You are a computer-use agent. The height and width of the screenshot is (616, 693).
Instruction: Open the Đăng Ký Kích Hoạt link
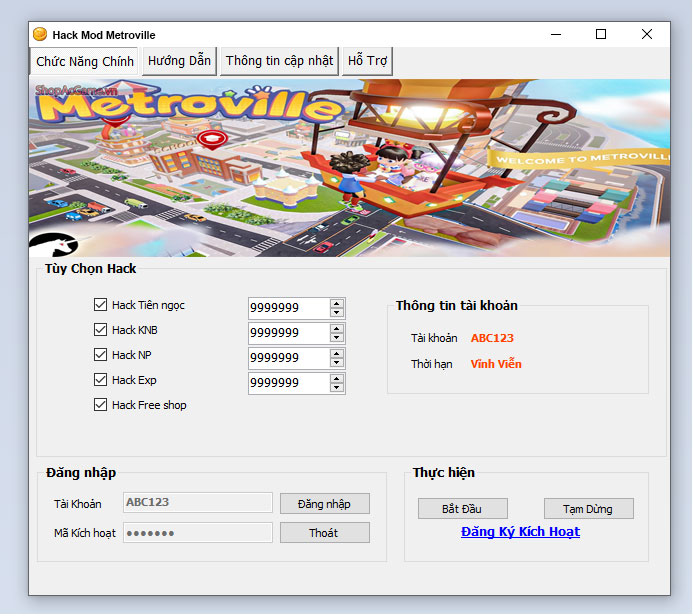pyautogui.click(x=520, y=532)
